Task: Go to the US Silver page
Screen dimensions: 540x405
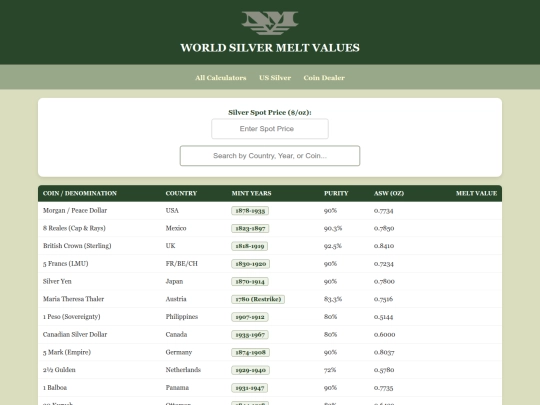Action: (275, 78)
